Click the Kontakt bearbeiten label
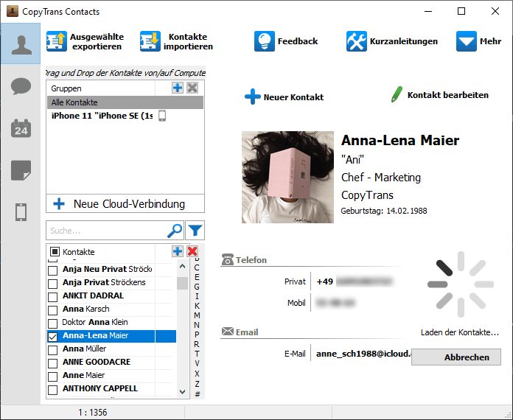Viewport: 513px width, 420px height. [448, 95]
